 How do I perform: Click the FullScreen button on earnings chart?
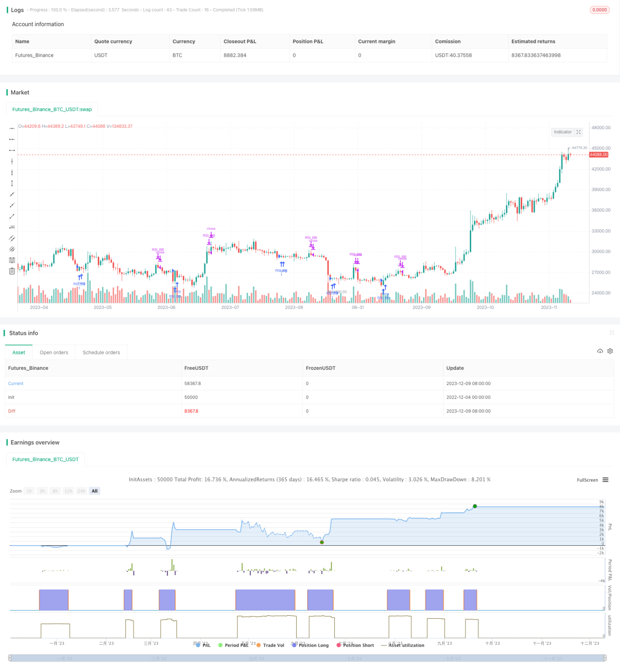coord(587,480)
